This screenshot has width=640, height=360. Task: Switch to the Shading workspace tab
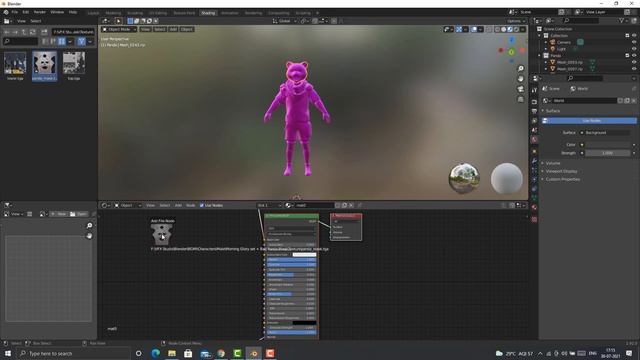[x=208, y=13]
